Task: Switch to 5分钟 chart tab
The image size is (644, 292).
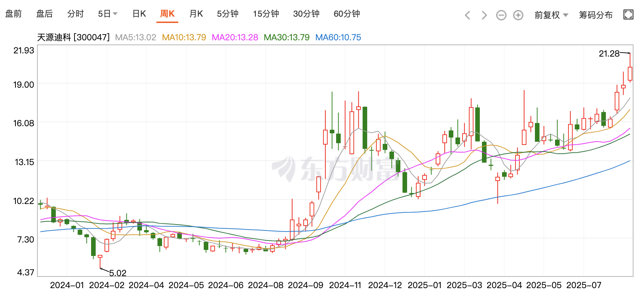Action: pyautogui.click(x=228, y=14)
